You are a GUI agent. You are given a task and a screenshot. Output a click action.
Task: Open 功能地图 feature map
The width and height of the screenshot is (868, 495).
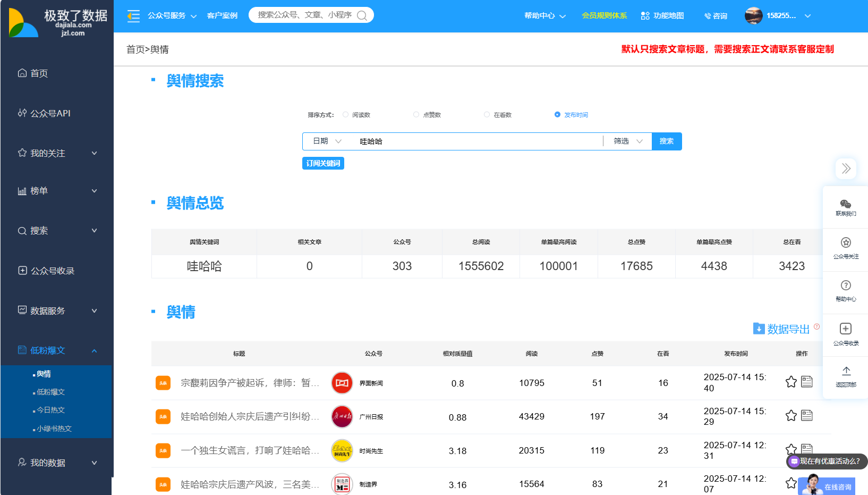[x=662, y=16]
